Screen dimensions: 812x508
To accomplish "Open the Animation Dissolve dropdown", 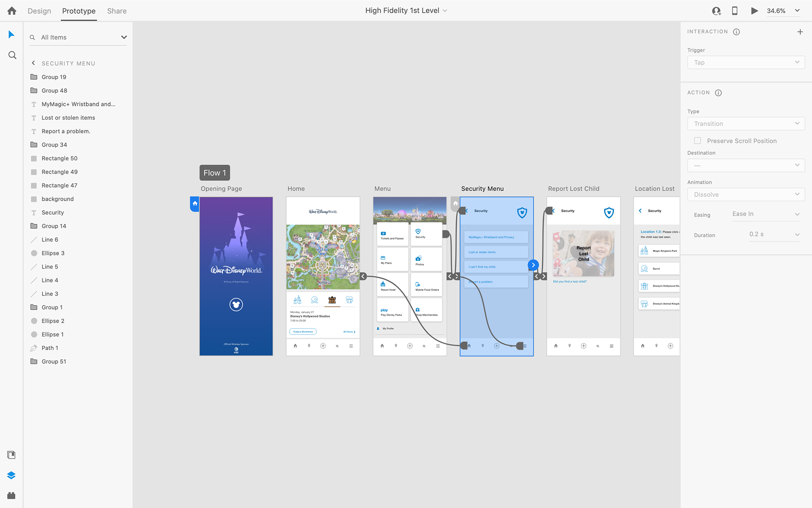I will click(x=746, y=195).
